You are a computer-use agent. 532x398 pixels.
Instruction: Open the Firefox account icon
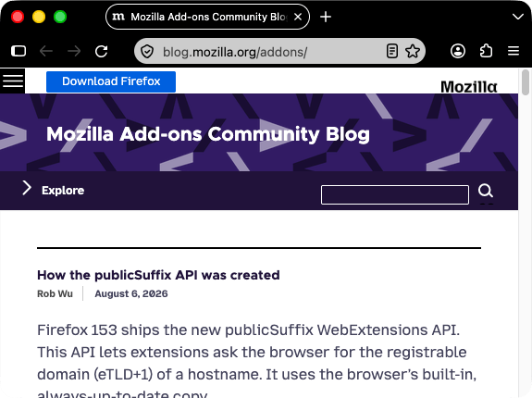click(458, 51)
